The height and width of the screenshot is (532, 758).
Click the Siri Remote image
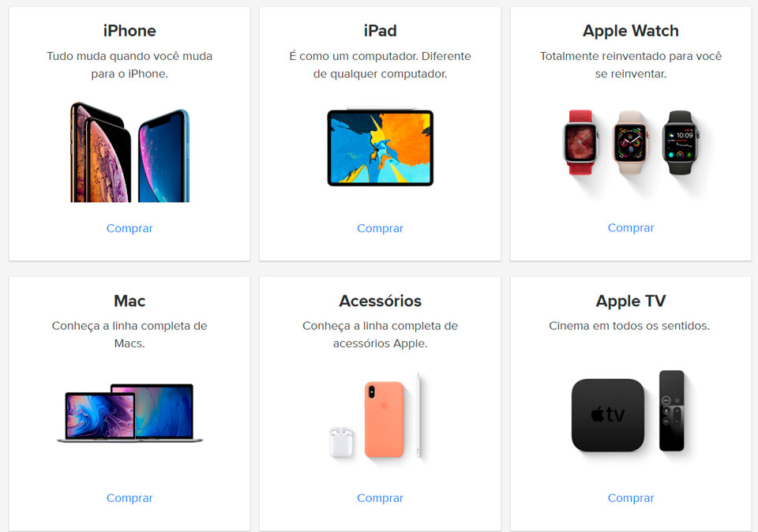click(671, 410)
